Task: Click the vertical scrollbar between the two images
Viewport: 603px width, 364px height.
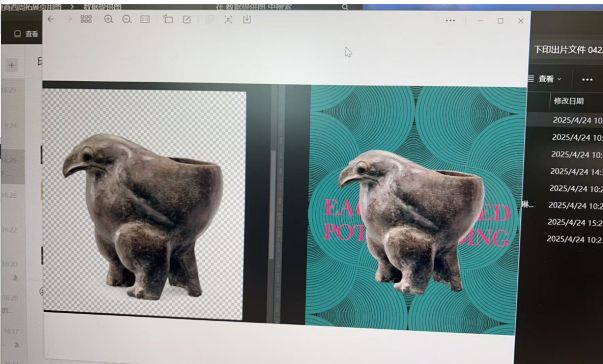Action: pos(273,204)
